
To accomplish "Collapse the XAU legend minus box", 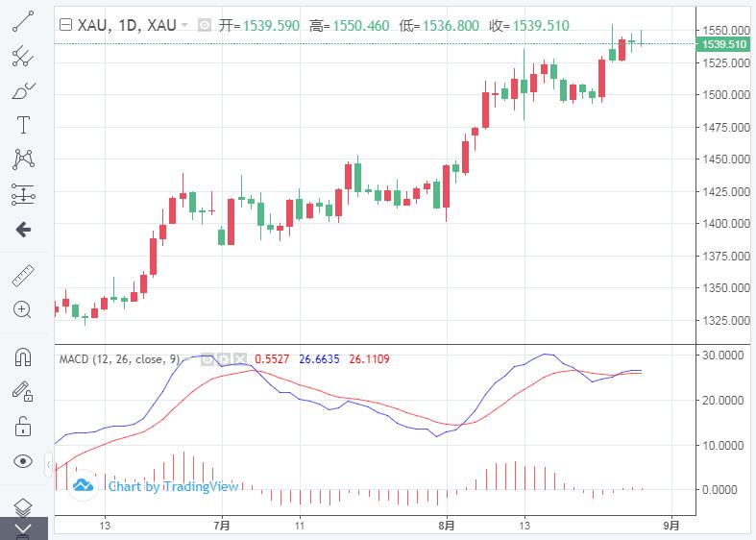I will click(65, 25).
